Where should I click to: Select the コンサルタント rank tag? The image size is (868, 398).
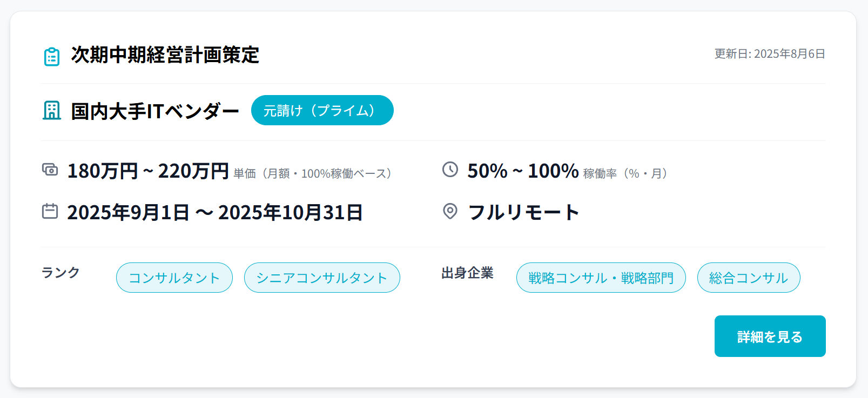[174, 278]
